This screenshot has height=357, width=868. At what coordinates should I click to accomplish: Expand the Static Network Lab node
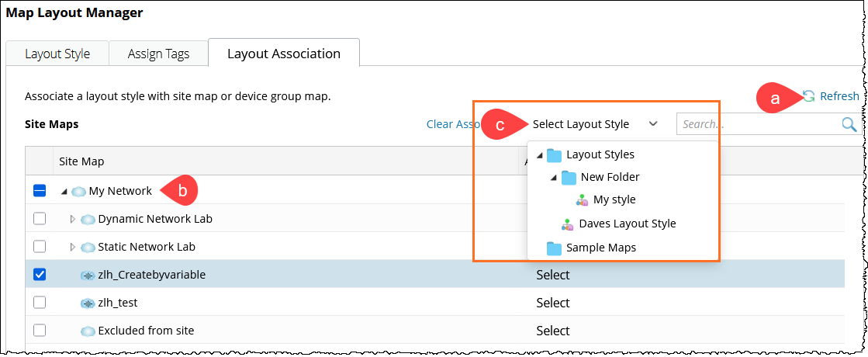(73, 248)
